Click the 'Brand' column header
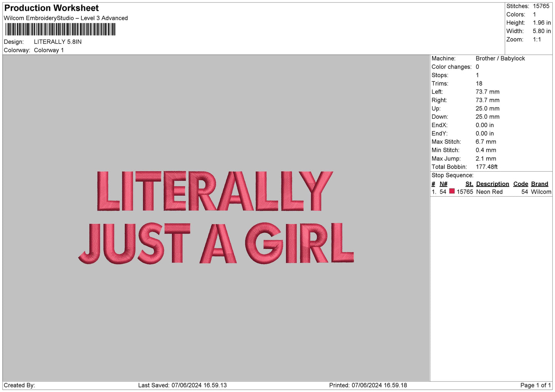 pos(539,184)
